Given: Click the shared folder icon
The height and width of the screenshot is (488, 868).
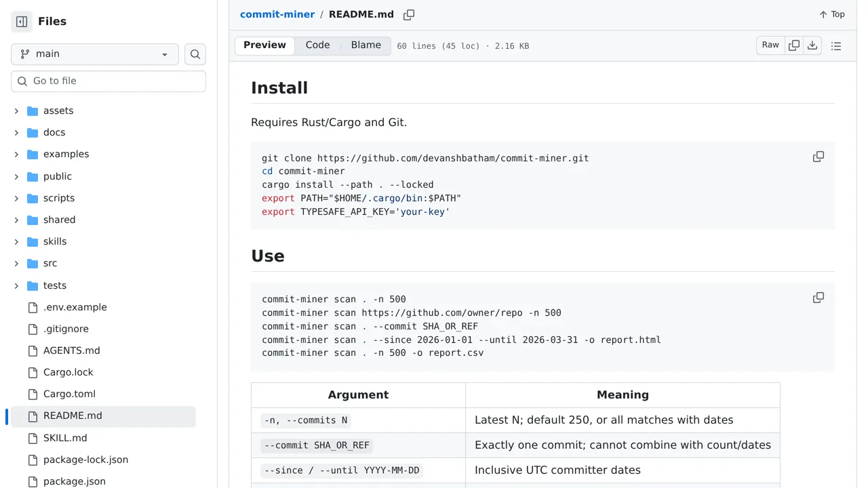Looking at the screenshot, I should (x=33, y=220).
